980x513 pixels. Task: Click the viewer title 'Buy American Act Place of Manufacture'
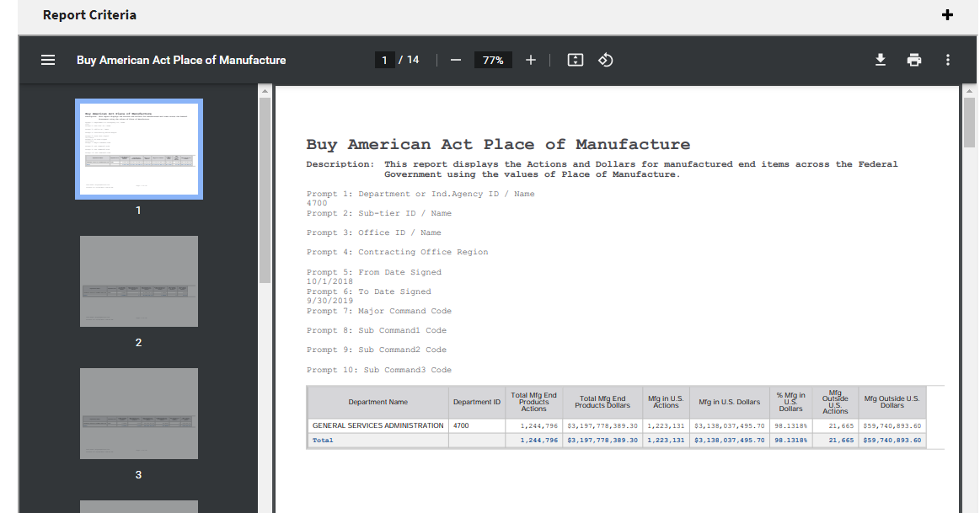pos(181,60)
